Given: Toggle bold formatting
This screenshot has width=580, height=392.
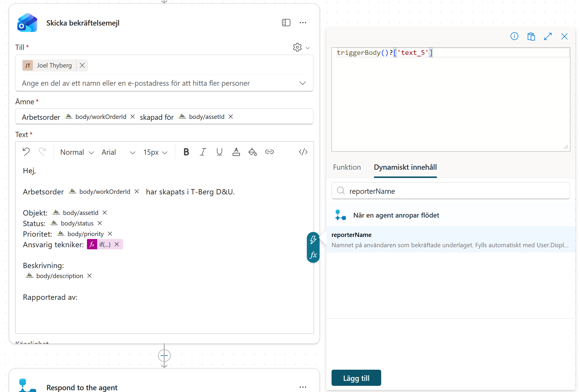Looking at the screenshot, I should click(186, 152).
